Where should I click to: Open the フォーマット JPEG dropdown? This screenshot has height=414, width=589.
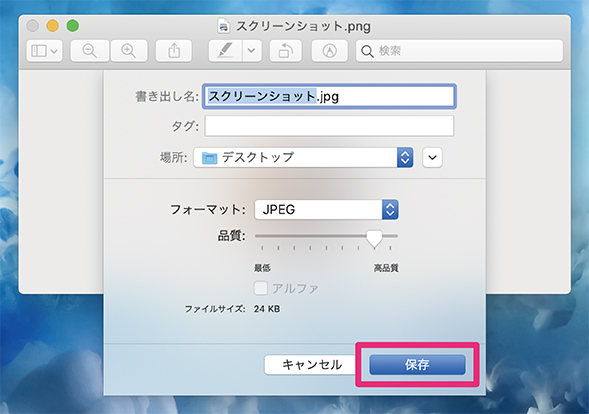326,209
